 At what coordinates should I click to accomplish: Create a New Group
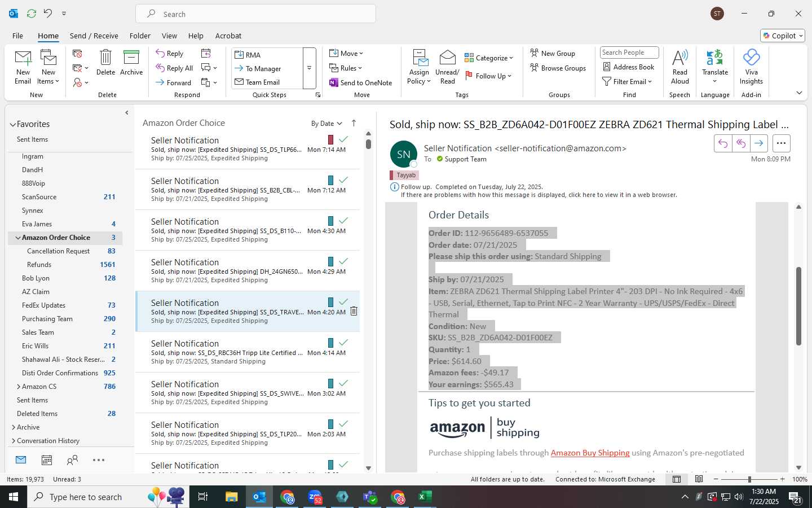pos(553,53)
